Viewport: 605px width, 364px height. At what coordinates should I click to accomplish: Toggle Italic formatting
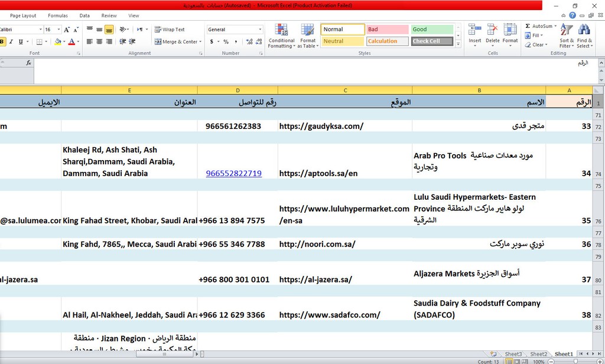coord(11,42)
